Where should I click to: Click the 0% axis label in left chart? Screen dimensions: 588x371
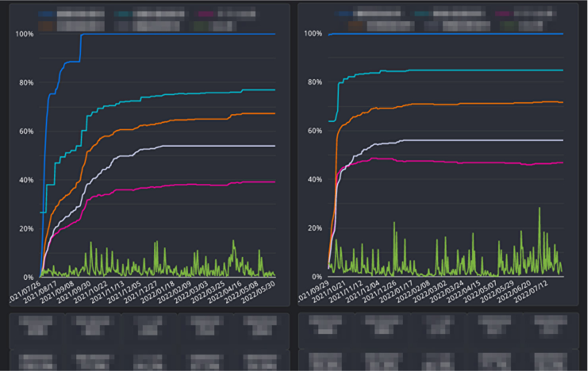coord(28,277)
